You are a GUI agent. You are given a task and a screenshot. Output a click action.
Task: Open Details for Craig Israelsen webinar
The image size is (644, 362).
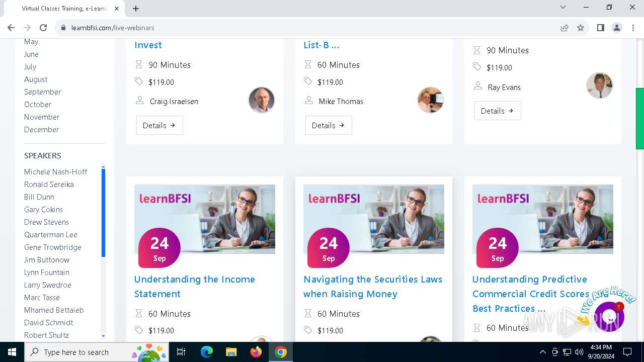(x=159, y=126)
